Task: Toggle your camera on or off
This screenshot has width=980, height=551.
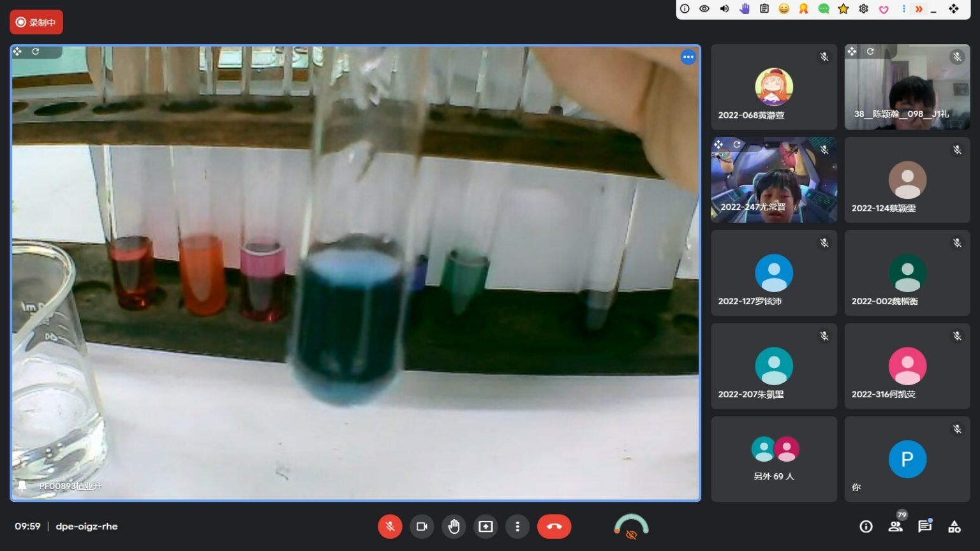Action: 422,526
